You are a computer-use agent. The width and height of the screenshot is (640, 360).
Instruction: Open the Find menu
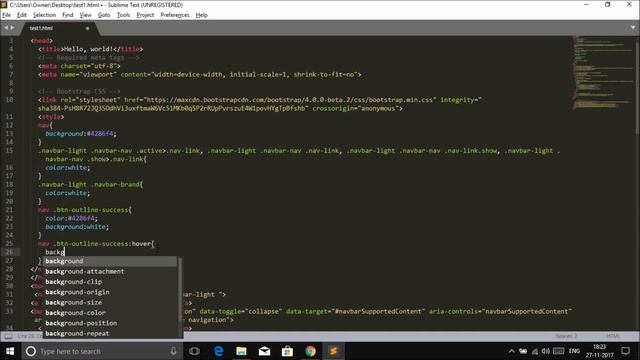tap(68, 15)
